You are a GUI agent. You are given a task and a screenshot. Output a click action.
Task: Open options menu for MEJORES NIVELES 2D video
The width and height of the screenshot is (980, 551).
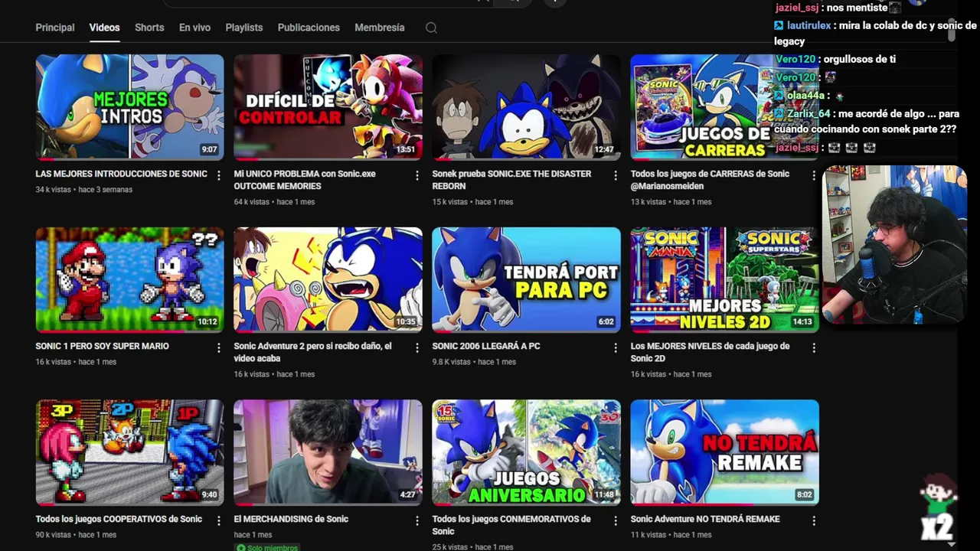814,347
